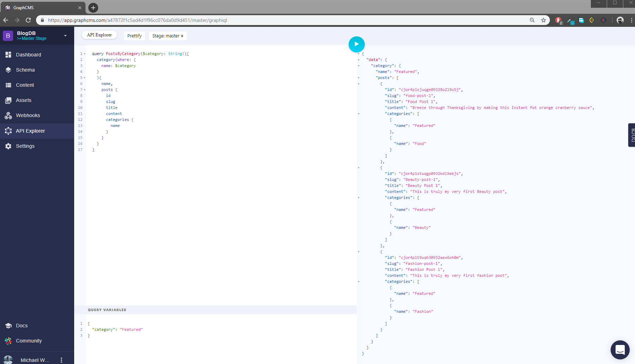Open the DOCS panel on right edge
Viewport: 635px width, 364px height.
632,135
